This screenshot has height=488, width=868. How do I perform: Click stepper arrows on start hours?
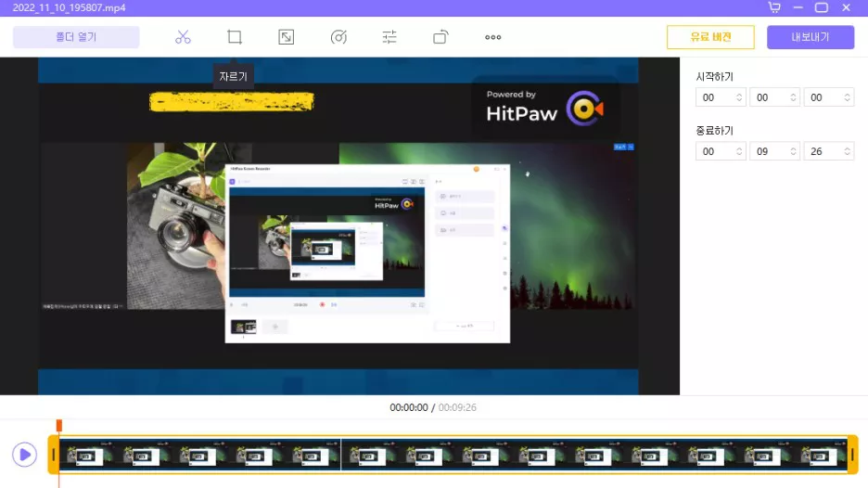point(739,97)
